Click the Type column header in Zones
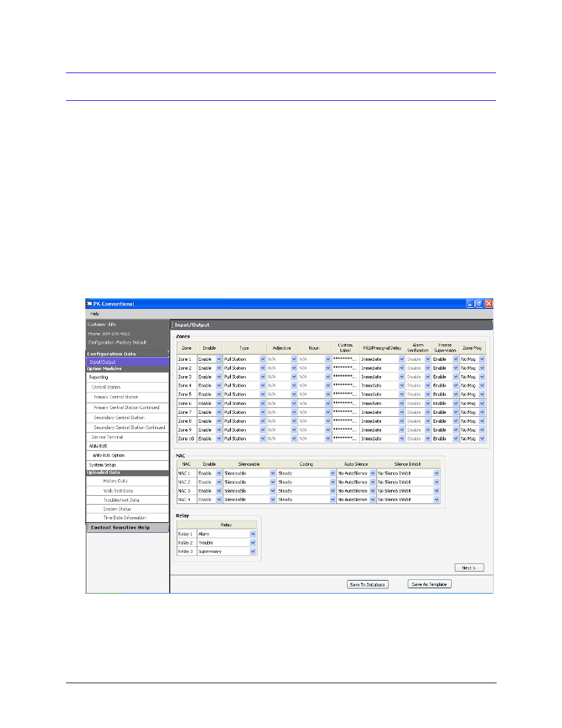Viewport: 562px width, 728px height. (x=244, y=348)
